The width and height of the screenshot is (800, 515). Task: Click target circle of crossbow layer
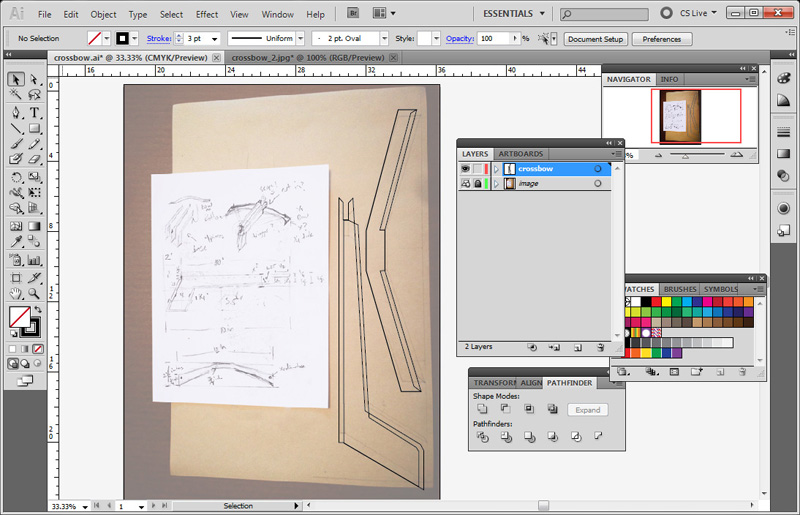click(x=597, y=168)
